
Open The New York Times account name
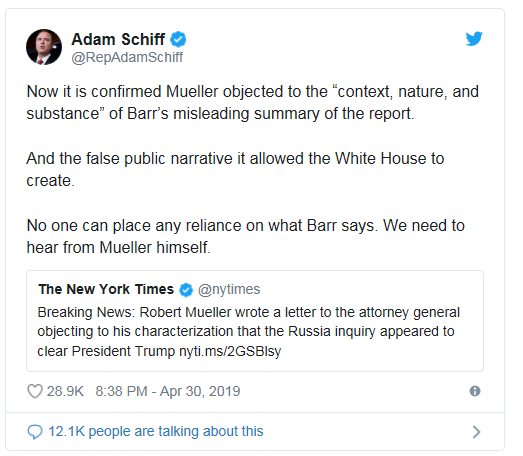coord(106,289)
